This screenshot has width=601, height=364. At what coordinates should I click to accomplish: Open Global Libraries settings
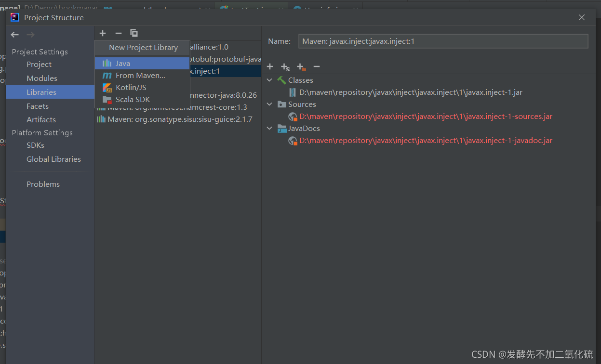click(x=53, y=159)
